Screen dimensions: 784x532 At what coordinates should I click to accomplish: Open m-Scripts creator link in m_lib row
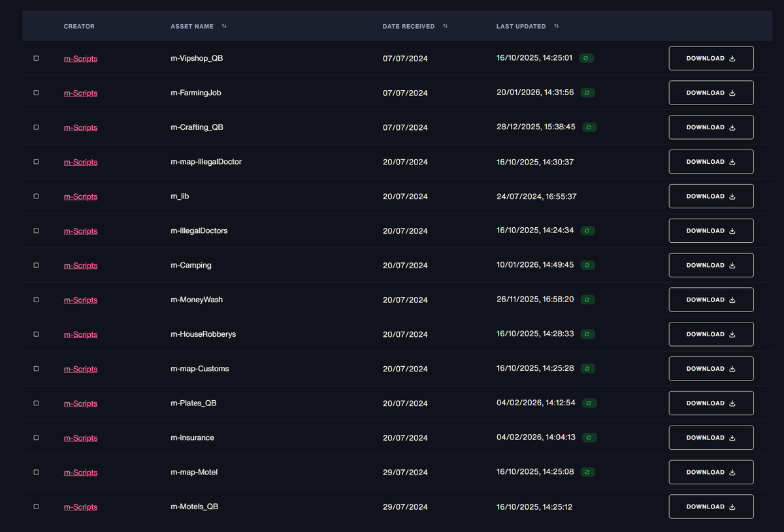pos(80,196)
